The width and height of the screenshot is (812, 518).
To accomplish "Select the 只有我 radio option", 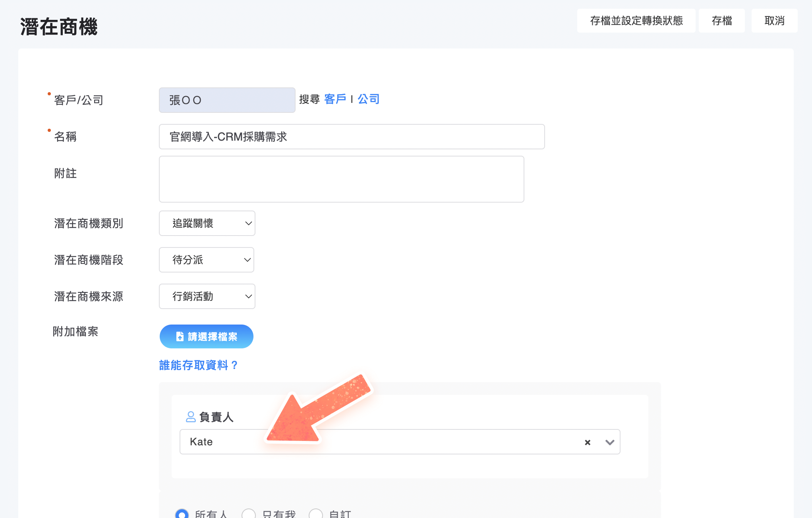I will click(x=249, y=514).
